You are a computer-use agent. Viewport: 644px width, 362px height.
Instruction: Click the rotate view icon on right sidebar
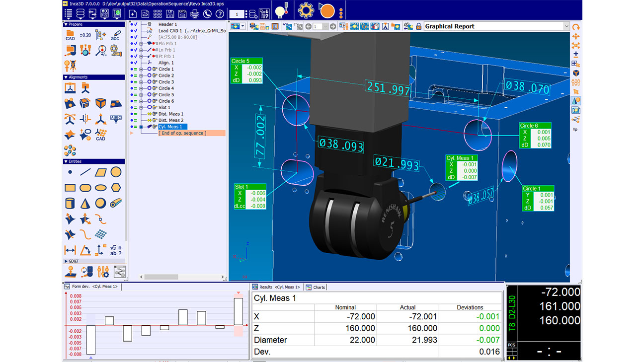point(576,27)
